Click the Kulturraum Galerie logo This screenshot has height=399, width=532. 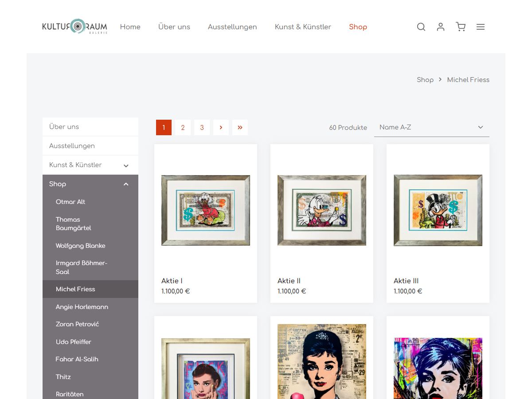click(75, 27)
